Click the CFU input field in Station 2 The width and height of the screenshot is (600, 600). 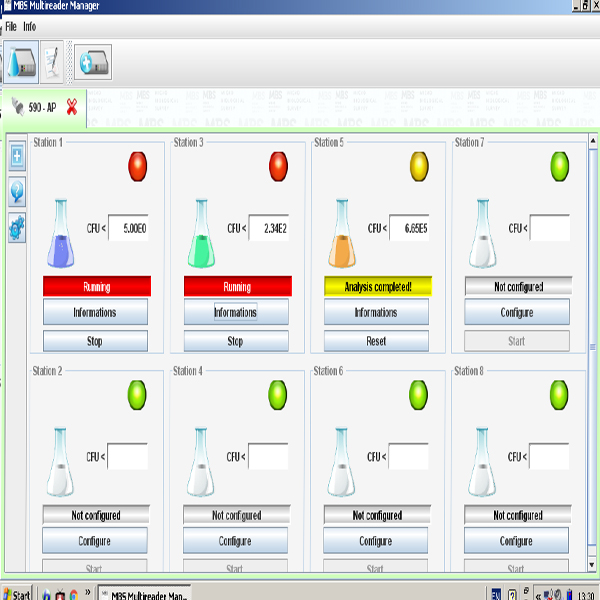(127, 457)
